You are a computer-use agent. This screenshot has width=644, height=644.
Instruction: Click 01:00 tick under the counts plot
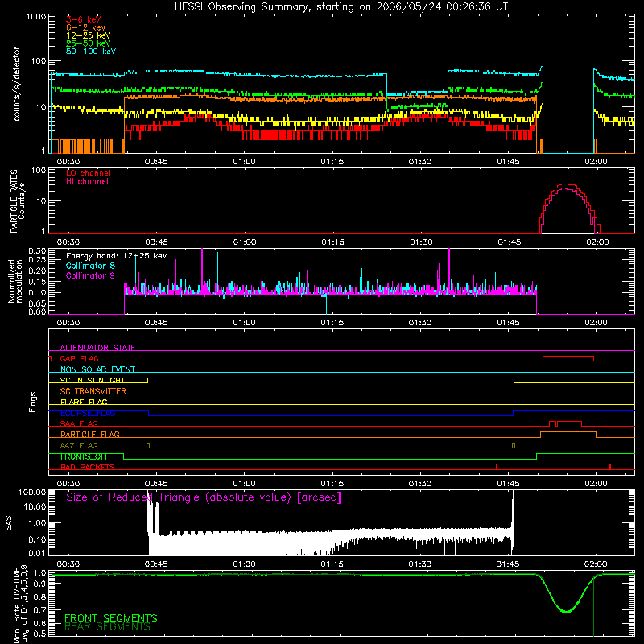click(245, 162)
